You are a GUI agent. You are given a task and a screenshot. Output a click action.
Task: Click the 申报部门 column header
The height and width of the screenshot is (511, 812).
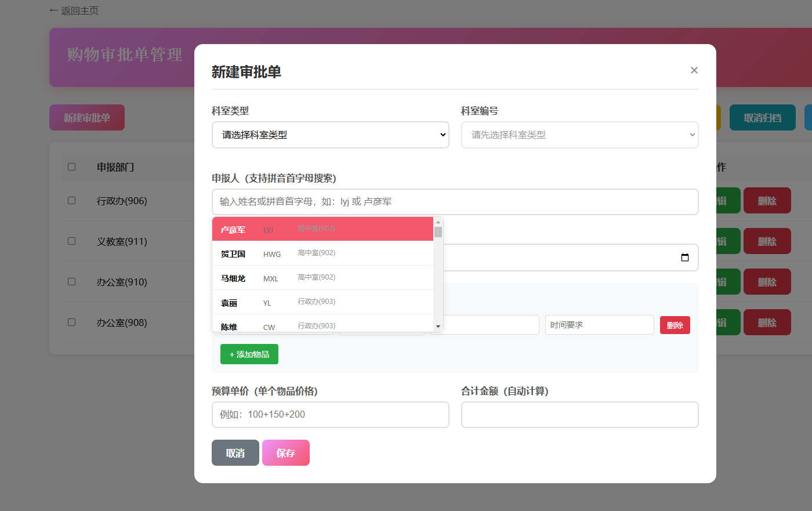[x=115, y=167]
